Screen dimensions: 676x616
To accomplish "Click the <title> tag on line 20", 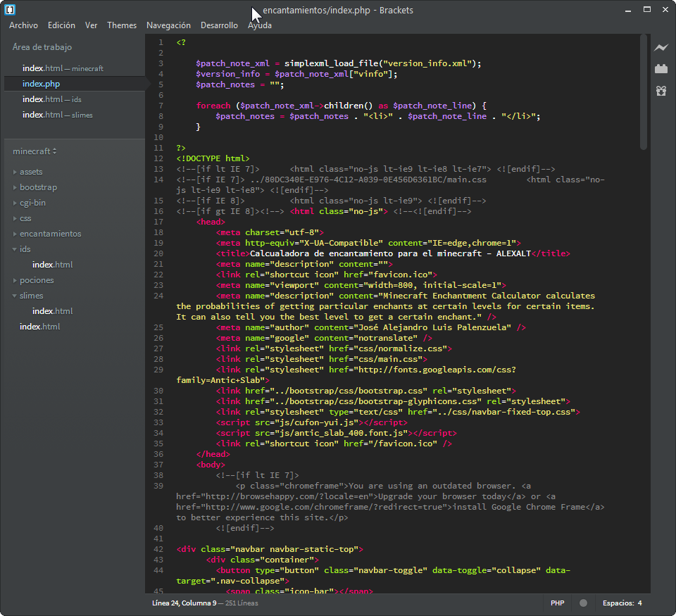I will tap(233, 254).
